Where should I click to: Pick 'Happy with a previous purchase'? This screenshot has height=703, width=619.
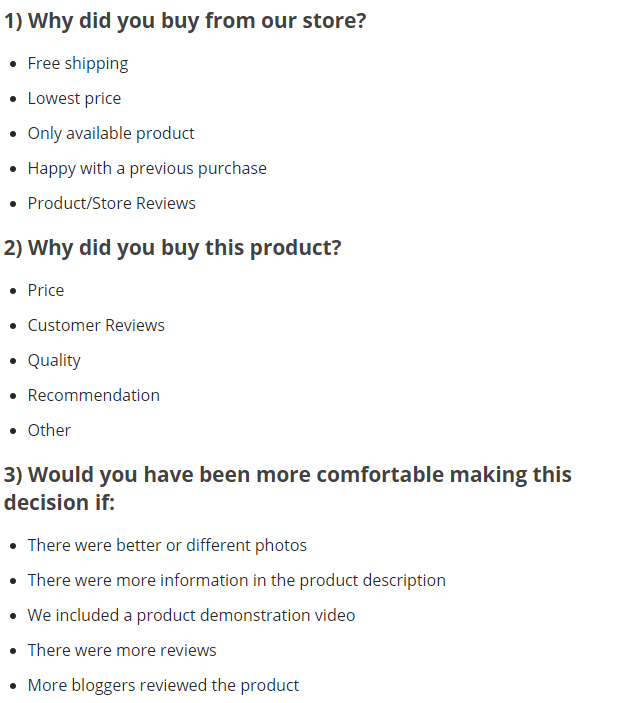[x=147, y=168]
